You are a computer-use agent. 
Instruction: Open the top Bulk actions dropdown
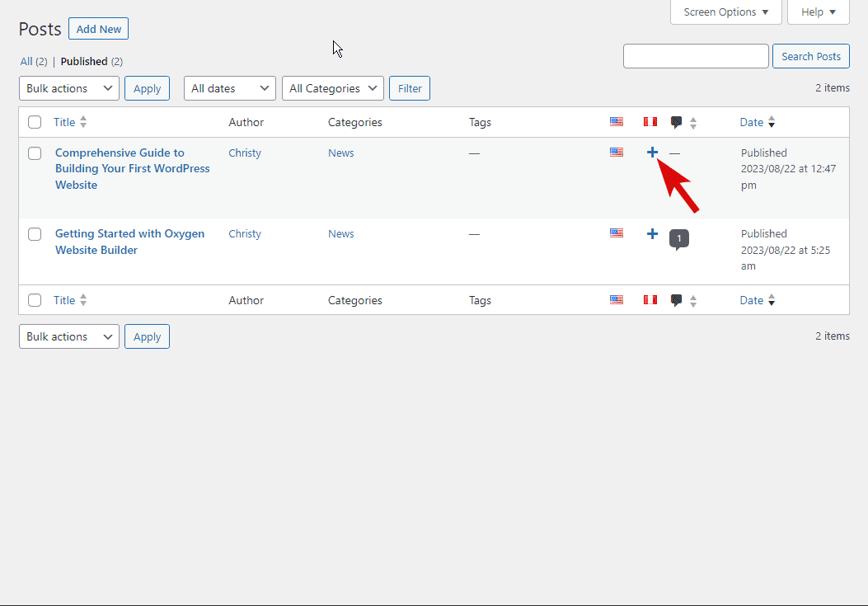(69, 88)
